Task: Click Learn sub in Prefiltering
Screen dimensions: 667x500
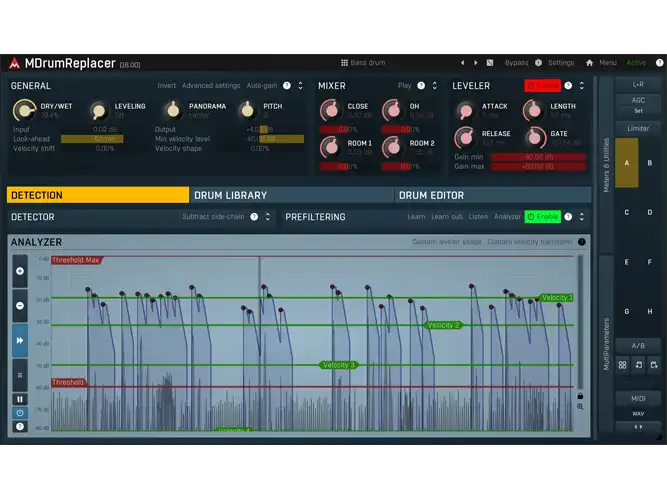Action: (x=447, y=217)
